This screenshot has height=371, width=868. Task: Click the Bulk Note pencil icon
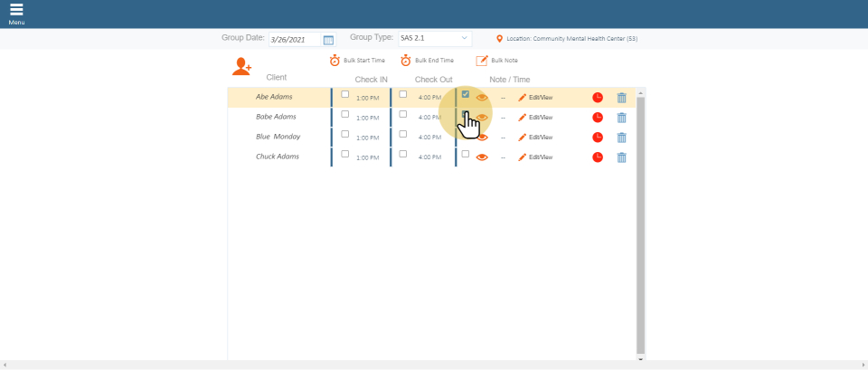pyautogui.click(x=482, y=61)
